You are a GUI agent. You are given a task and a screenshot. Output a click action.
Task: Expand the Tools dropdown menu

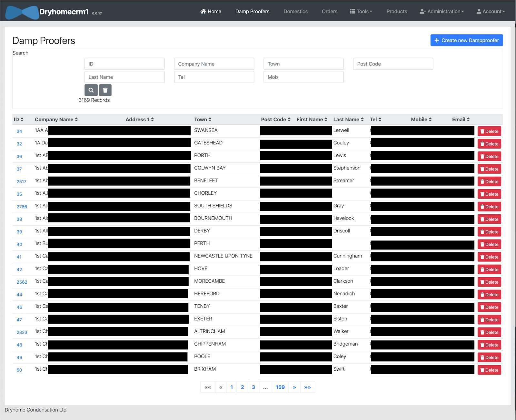pyautogui.click(x=361, y=12)
